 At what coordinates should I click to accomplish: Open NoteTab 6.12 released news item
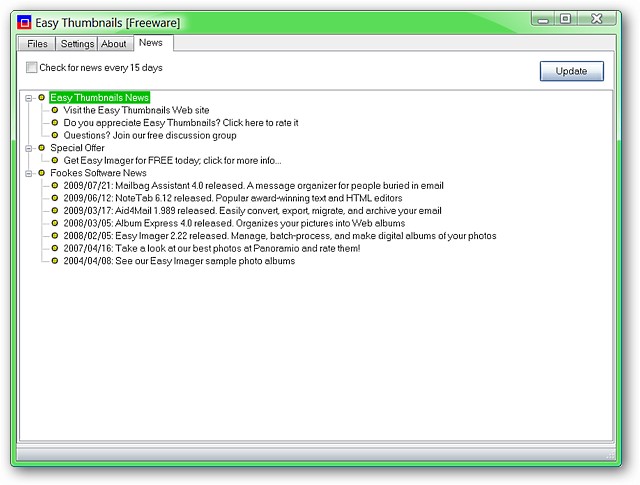point(233,198)
